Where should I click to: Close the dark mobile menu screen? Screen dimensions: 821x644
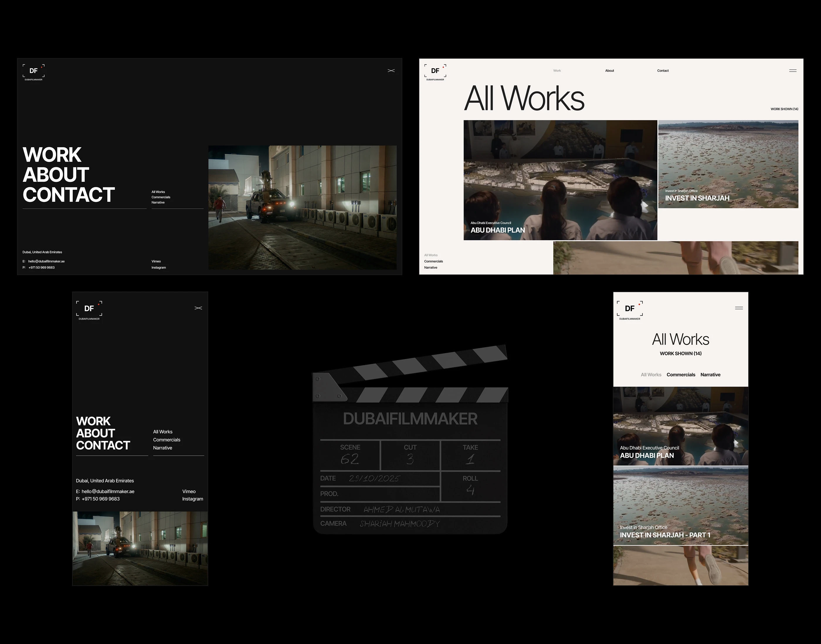pyautogui.click(x=198, y=308)
